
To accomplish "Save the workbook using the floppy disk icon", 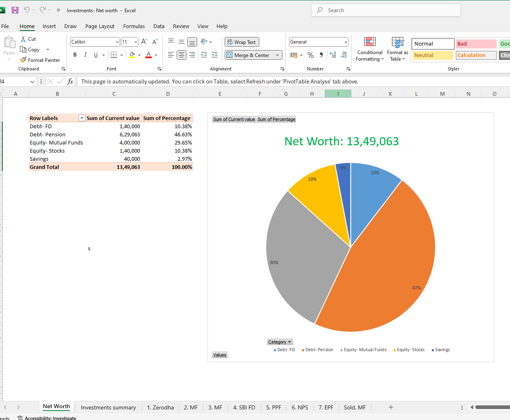I will pyautogui.click(x=15, y=10).
